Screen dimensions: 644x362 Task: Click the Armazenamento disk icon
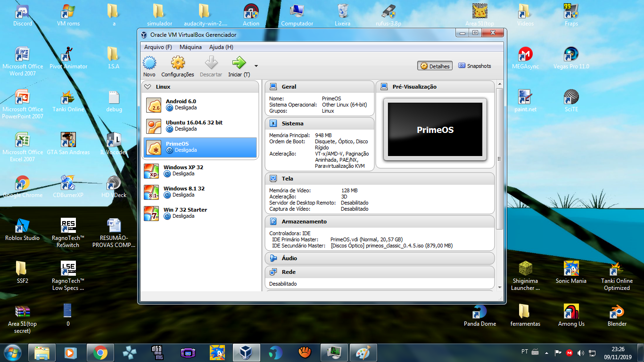coord(273,222)
